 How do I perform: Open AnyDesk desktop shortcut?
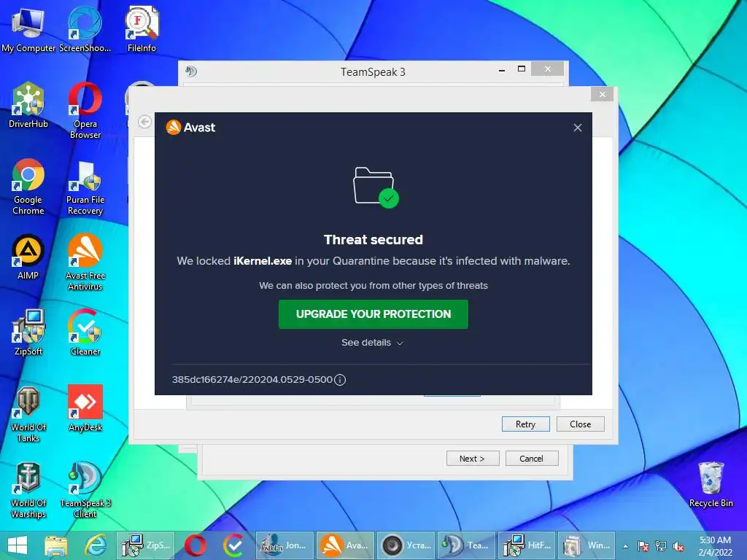85,408
